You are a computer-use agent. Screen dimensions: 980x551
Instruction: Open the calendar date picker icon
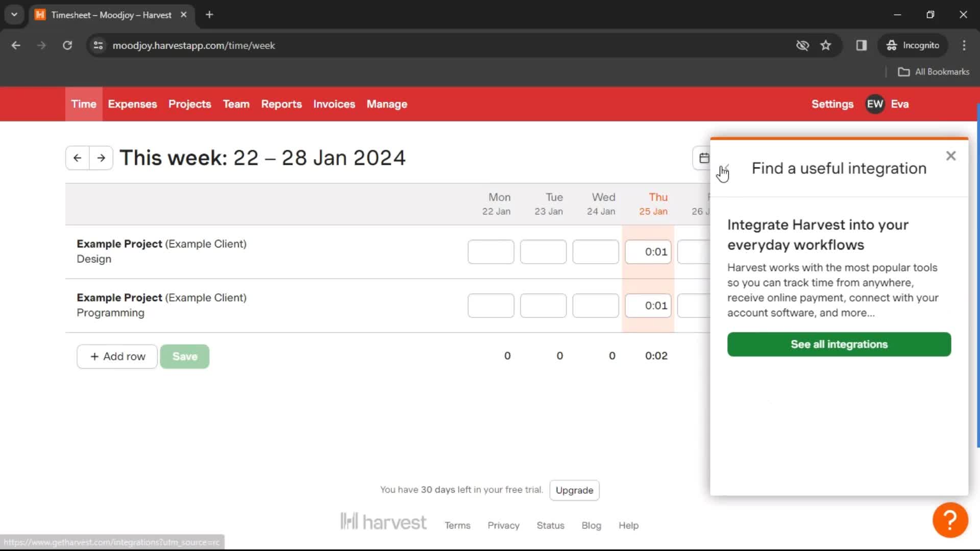(704, 158)
